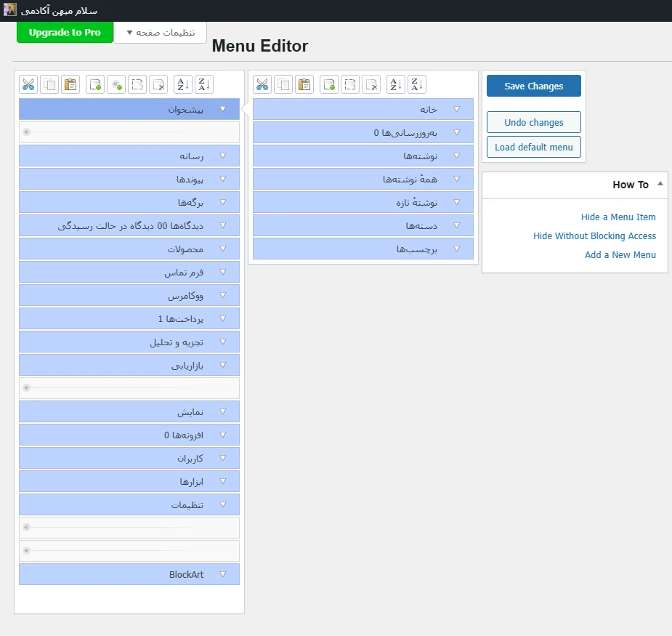Viewport: 672px width, 636px height.
Task: Select the برچسب‌ها submenu item
Action: (x=363, y=249)
